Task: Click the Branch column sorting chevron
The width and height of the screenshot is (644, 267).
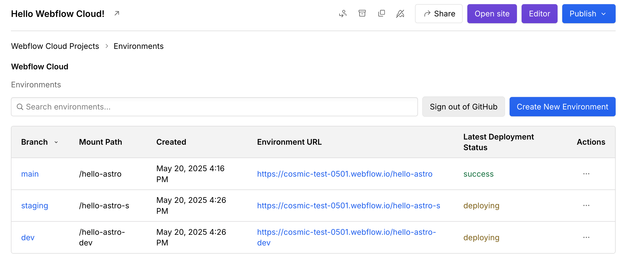Action: coord(56,142)
